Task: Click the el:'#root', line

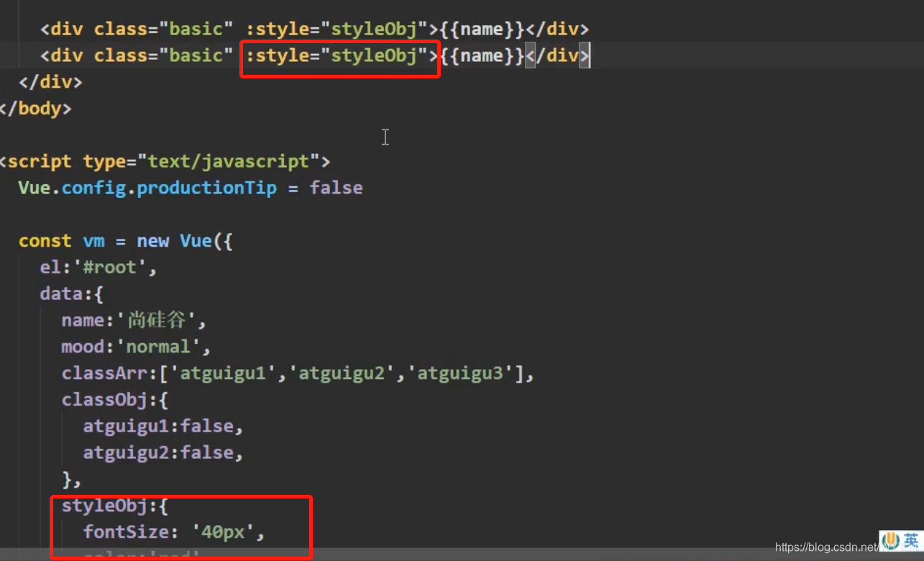Action: 99,268
